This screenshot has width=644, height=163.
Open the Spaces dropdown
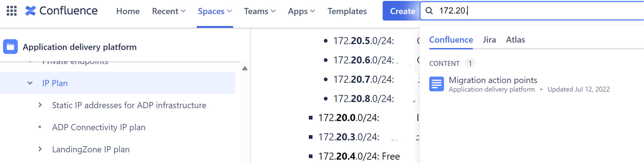215,11
